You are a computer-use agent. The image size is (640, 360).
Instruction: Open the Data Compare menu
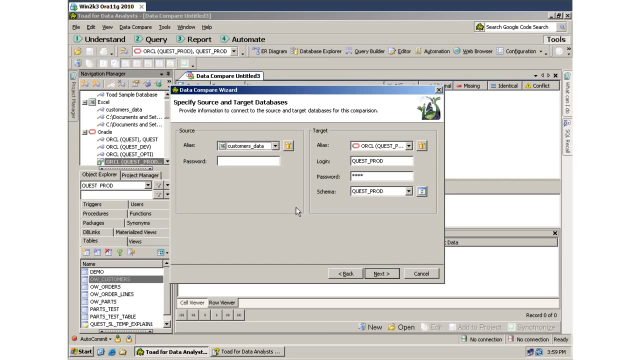pyautogui.click(x=135, y=27)
